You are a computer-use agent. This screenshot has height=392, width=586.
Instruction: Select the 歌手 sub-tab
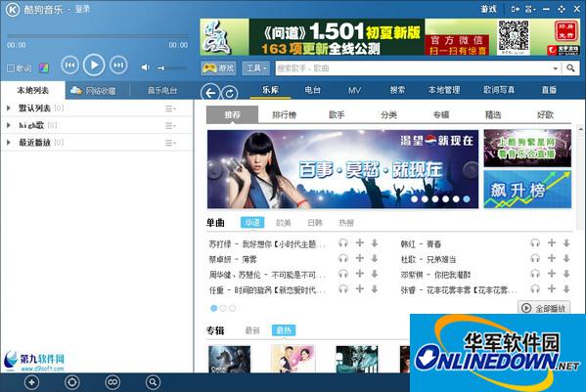pos(337,115)
